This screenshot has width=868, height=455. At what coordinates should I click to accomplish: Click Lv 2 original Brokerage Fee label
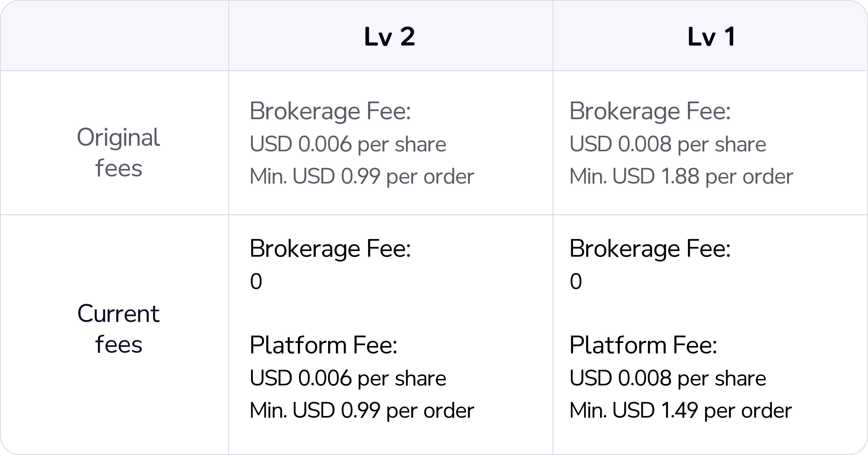click(x=330, y=111)
